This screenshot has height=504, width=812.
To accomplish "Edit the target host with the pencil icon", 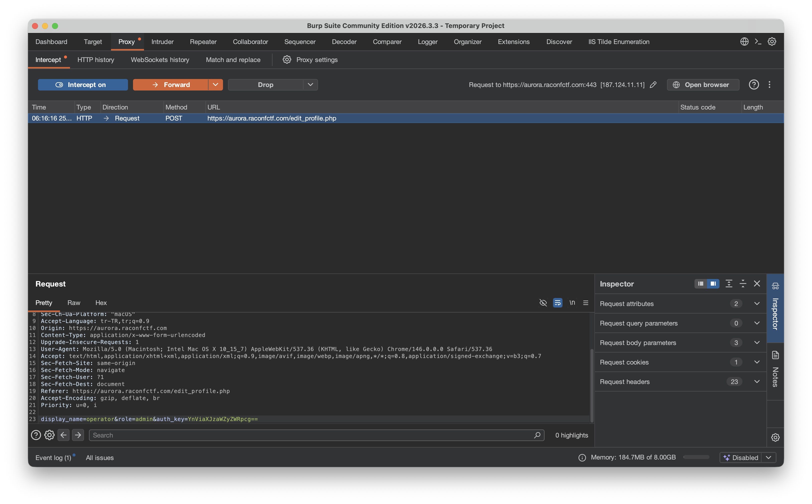I will pos(653,85).
